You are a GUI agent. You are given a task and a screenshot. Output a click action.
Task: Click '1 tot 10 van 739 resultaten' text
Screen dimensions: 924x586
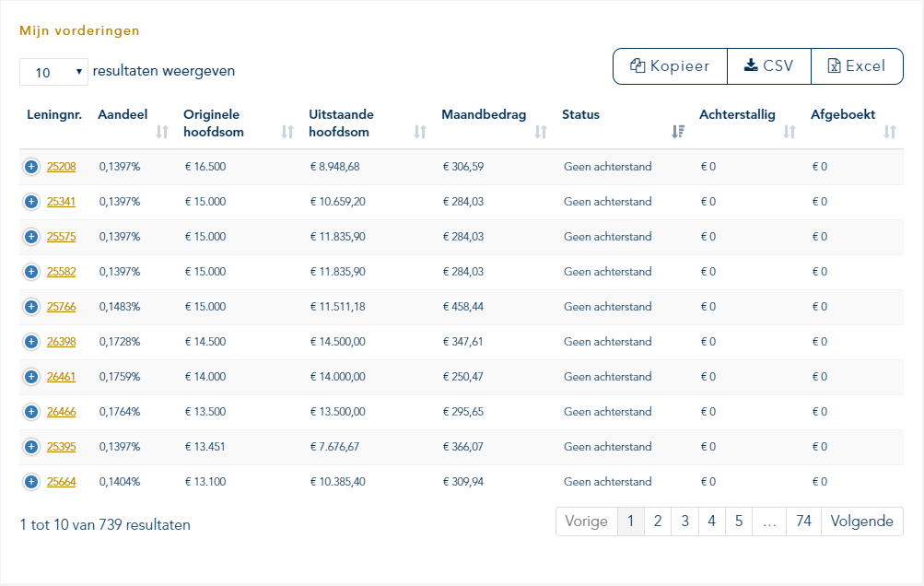pyautogui.click(x=105, y=524)
